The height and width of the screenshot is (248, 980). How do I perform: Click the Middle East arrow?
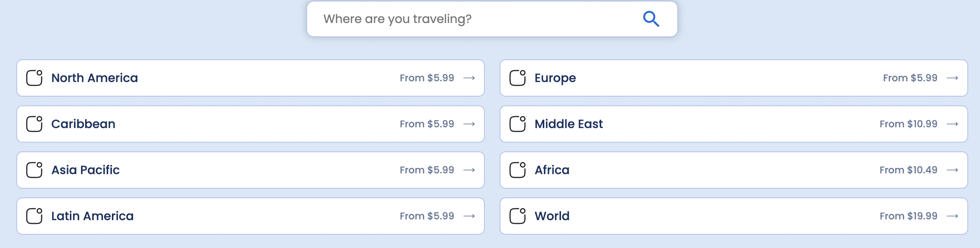pyautogui.click(x=952, y=124)
